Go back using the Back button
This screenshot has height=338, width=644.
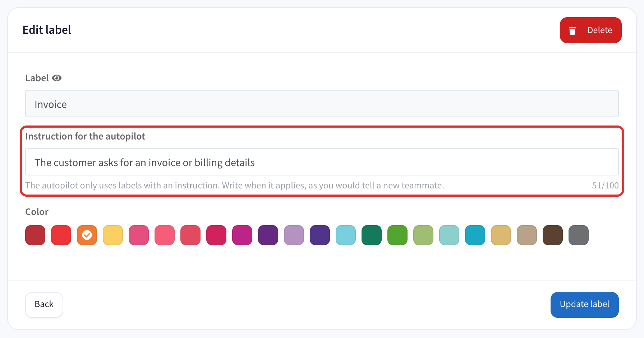(x=44, y=305)
